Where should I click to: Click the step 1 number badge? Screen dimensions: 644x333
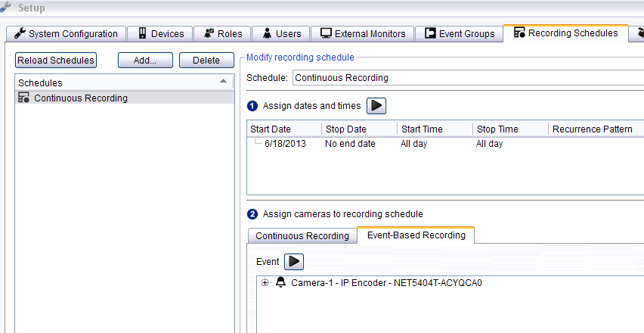pos(253,106)
